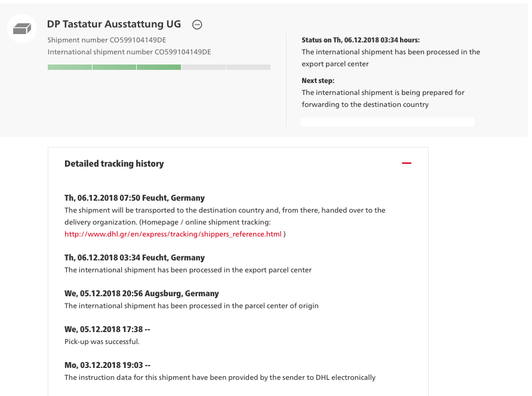Open the three-dots options icon beside shipment name
The image size is (532, 396).
click(x=197, y=24)
